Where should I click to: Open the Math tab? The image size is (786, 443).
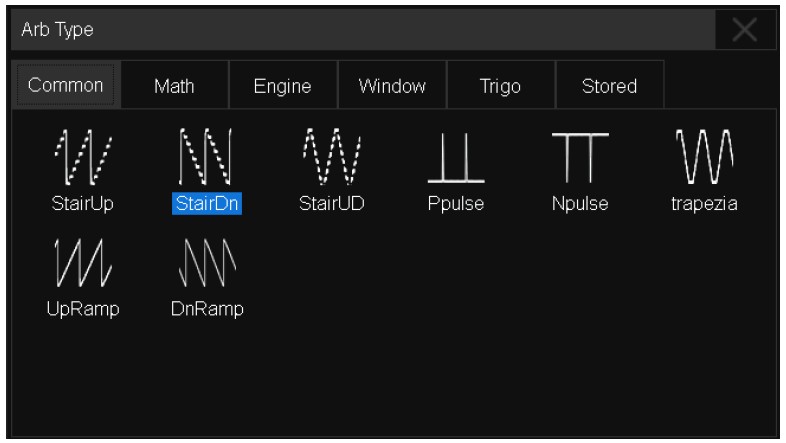pos(174,87)
